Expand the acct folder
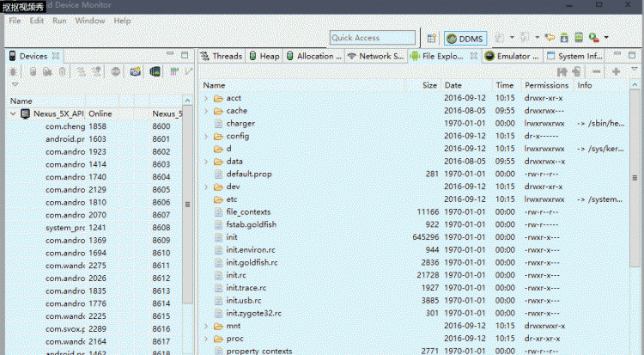 206,98
